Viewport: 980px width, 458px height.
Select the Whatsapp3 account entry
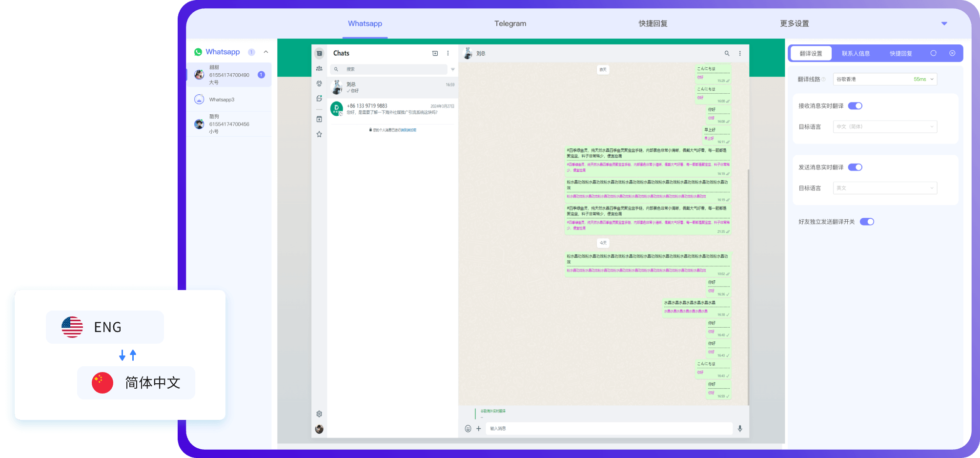point(222,100)
